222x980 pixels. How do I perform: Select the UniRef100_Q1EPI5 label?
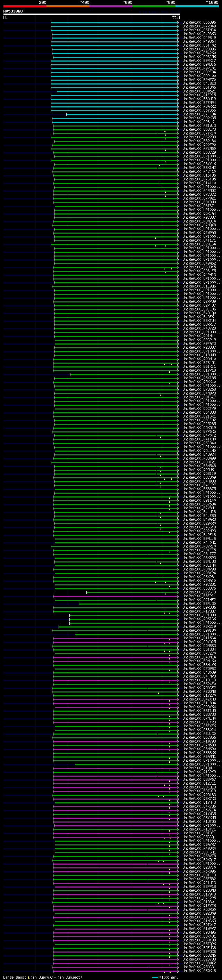pyautogui.click(x=199, y=95)
